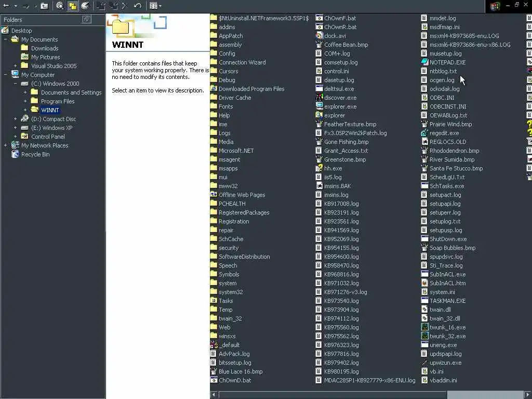Select the REGLOCS.OLD file icon
The image size is (532, 399).
tap(424, 141)
